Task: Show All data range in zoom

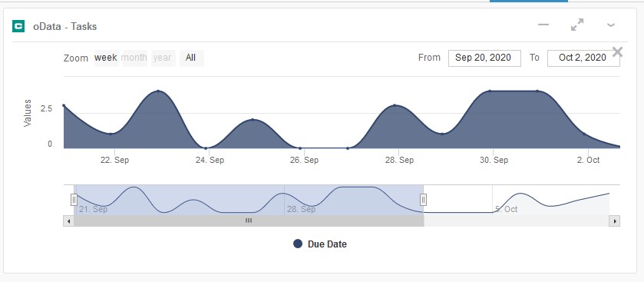Action: coord(191,58)
